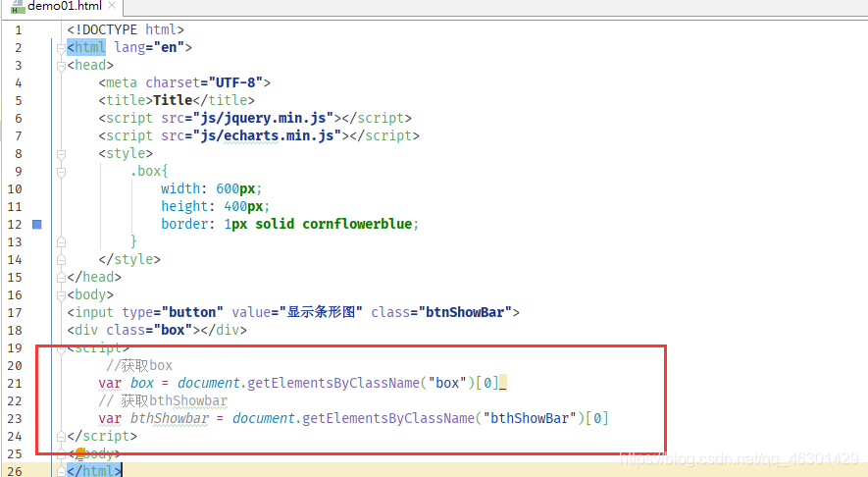The height and width of the screenshot is (477, 868).
Task: Click the //获取box comment
Action: [x=139, y=366]
